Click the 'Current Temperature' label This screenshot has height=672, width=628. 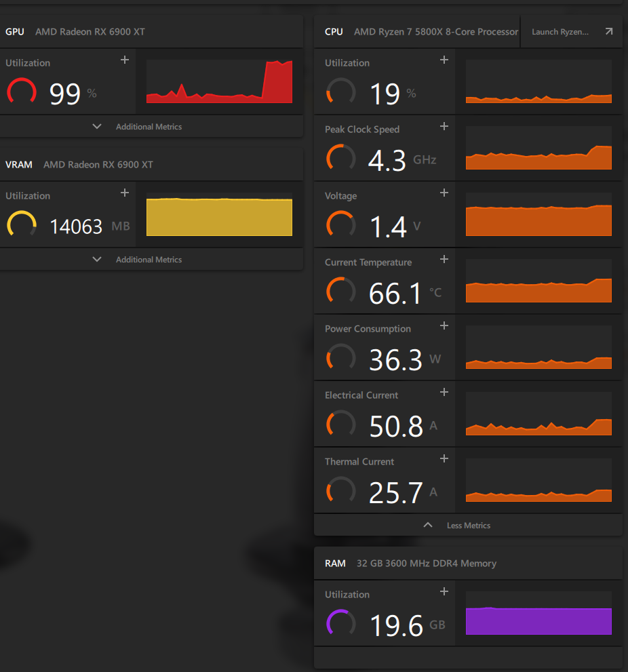(x=368, y=262)
